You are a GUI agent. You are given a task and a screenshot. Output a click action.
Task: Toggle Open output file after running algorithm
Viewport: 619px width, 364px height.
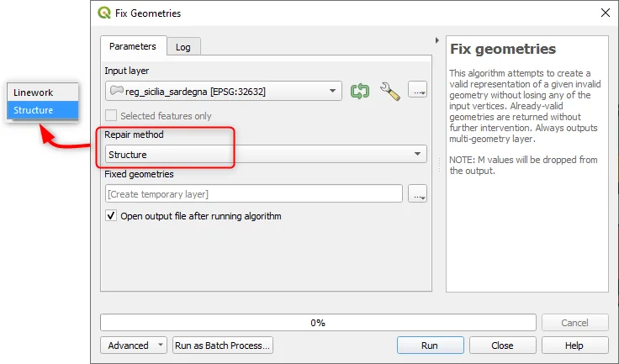110,216
